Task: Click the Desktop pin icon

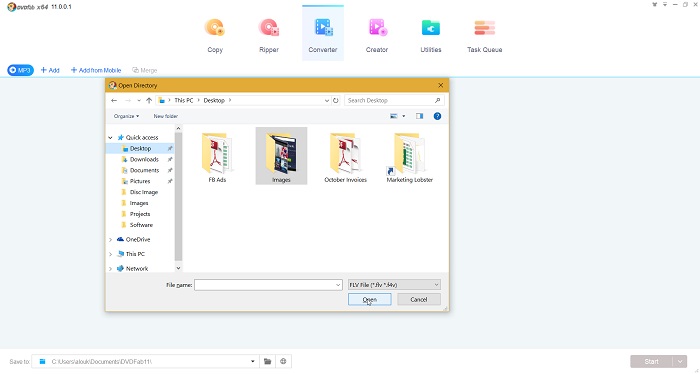Action: 170,149
